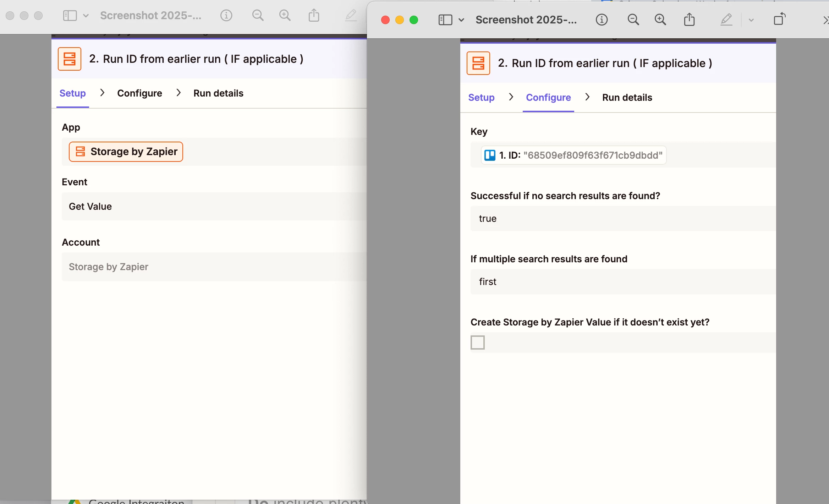Screen dimensions: 829x504
Task: Open the markup options dropdown arrow in front window
Action: coord(751,20)
